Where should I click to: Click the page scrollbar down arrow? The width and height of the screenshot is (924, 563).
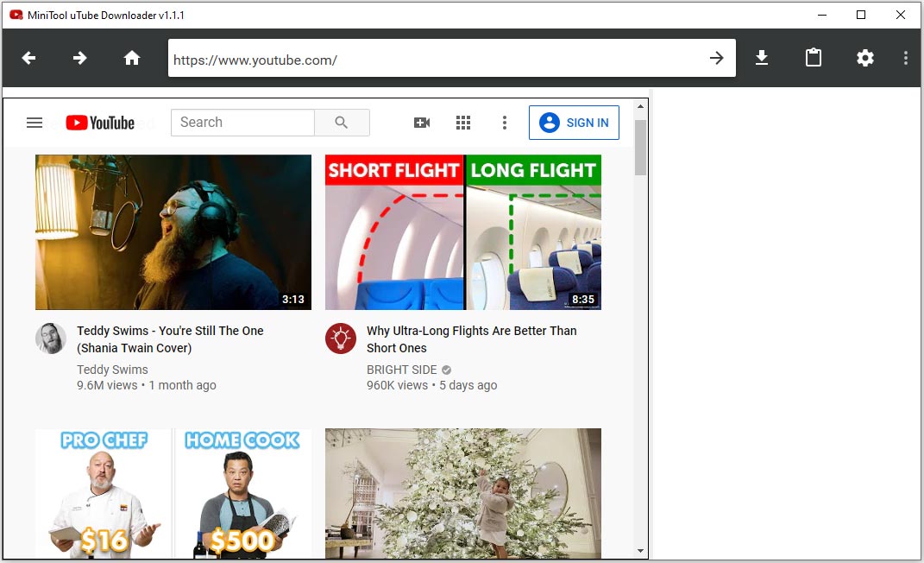coord(640,551)
